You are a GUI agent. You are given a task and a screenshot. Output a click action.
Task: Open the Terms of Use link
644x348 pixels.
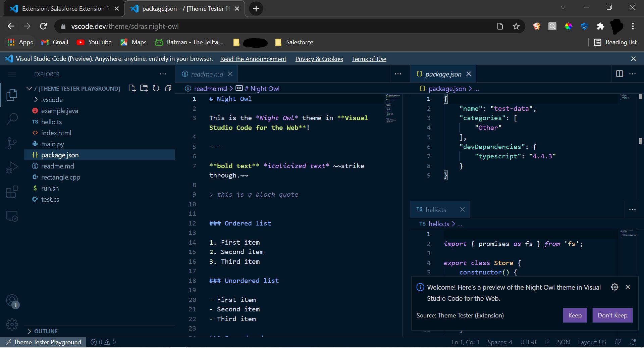click(369, 59)
